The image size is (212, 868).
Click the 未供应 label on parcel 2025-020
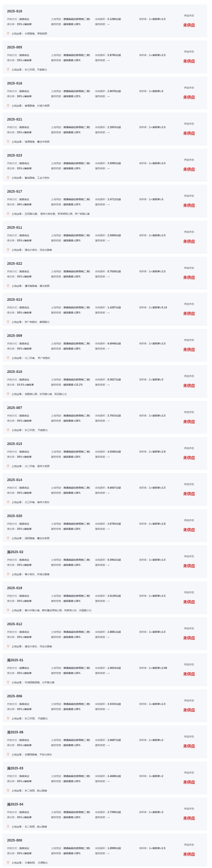pyautogui.click(x=189, y=530)
